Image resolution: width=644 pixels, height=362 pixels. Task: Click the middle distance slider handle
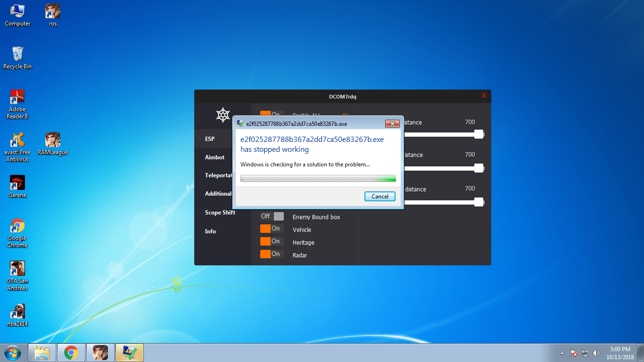click(479, 168)
